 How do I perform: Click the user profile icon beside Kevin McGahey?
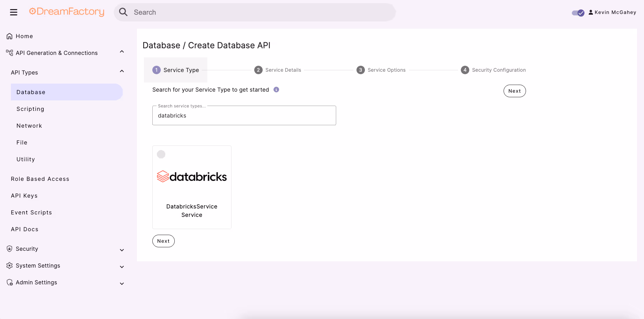tap(591, 12)
